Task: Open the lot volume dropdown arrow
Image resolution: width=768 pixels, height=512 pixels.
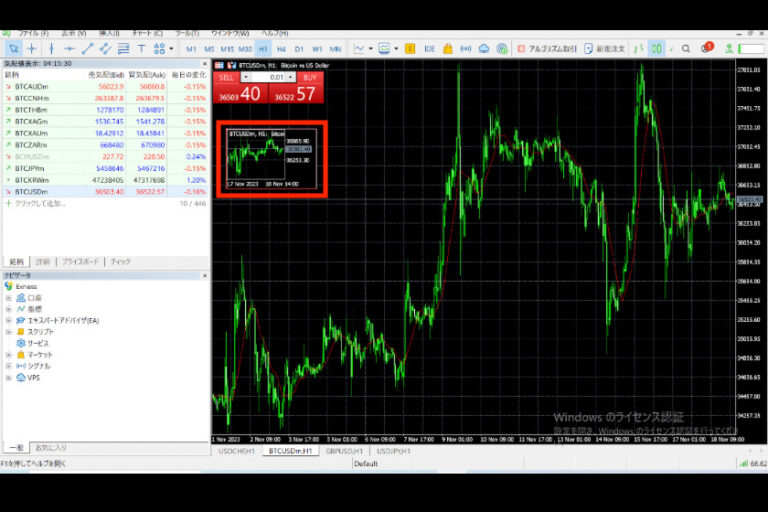Action: (x=245, y=76)
